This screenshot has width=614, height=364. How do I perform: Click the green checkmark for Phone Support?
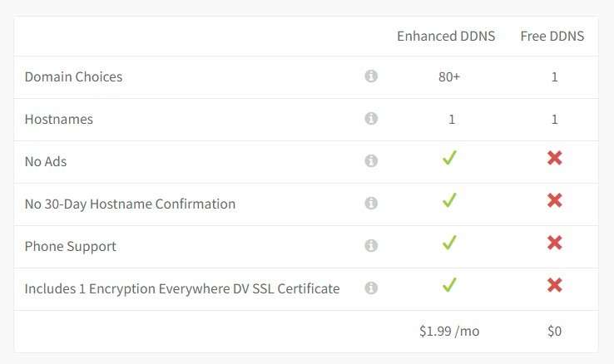[449, 243]
